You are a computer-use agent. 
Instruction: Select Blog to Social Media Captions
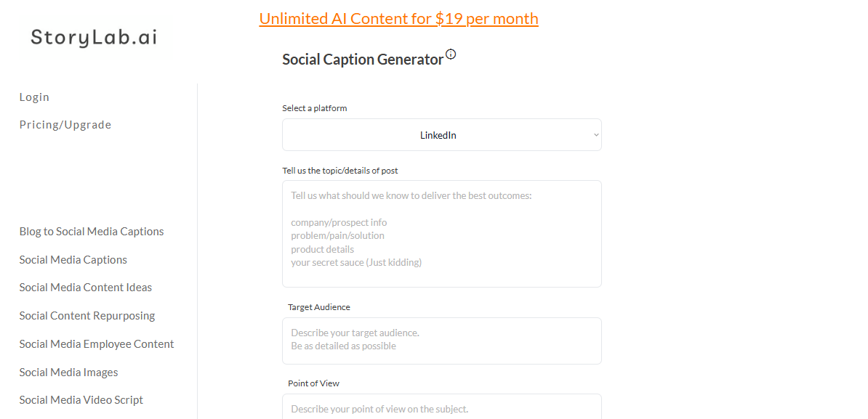[x=92, y=232]
